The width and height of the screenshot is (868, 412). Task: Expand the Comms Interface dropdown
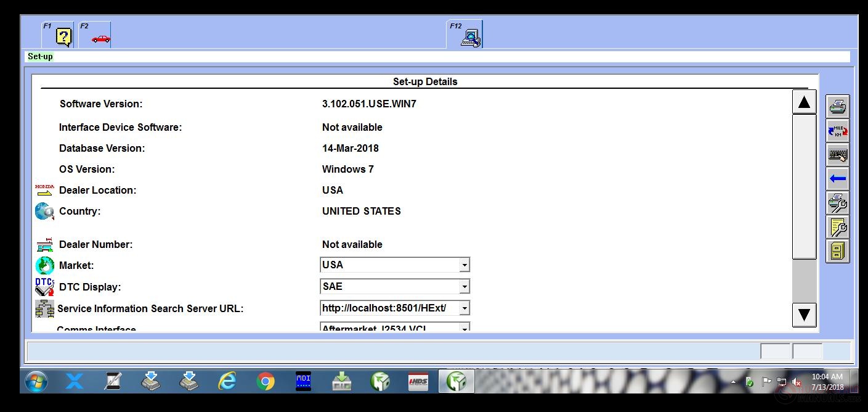(x=463, y=328)
